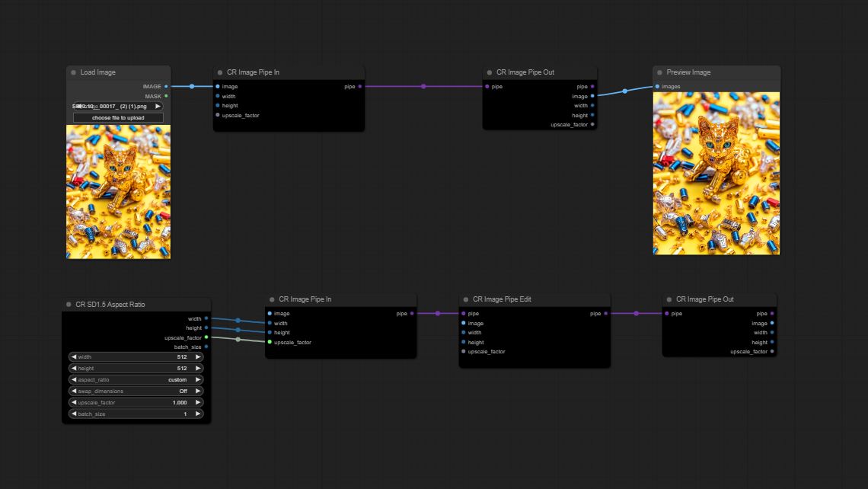Click the pipe output socket on CR Image Pipe Edit
Screen dimensions: 868x489
(606, 314)
